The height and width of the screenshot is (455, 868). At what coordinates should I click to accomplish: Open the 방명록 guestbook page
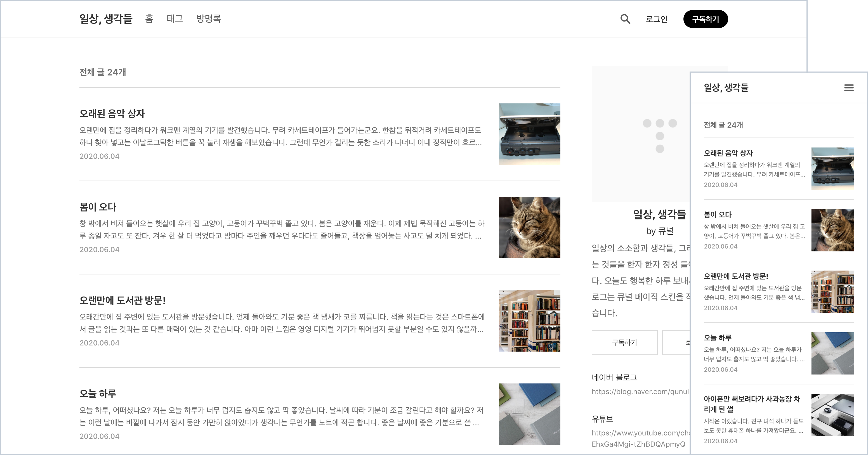tap(209, 18)
